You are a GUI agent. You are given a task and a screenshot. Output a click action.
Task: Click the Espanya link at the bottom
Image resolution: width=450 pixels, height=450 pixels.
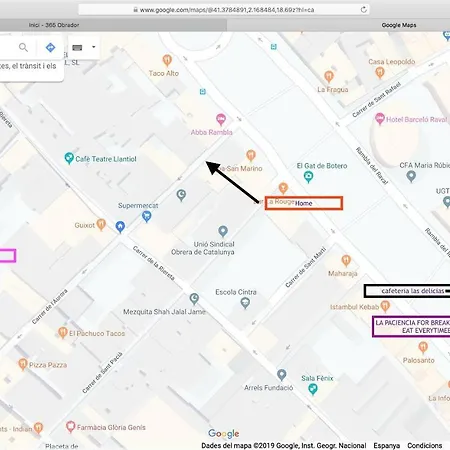click(x=386, y=446)
